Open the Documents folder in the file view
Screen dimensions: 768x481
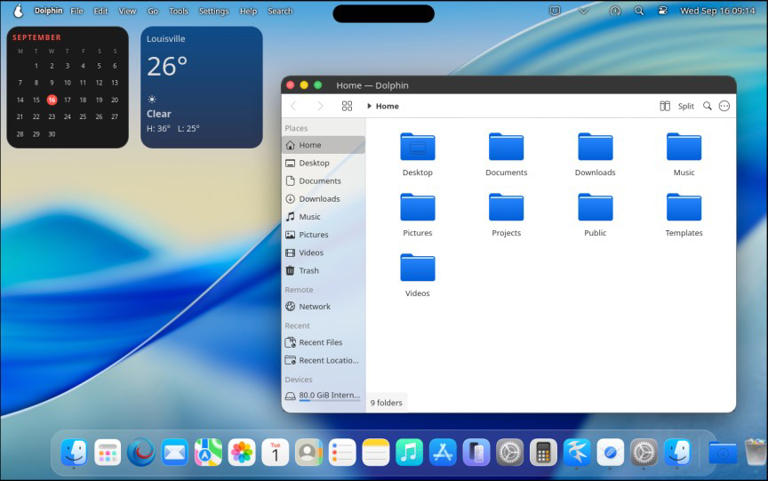pos(506,154)
